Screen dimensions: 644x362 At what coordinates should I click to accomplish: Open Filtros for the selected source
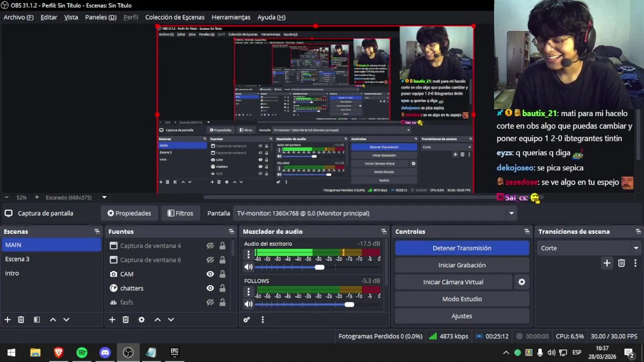click(180, 213)
